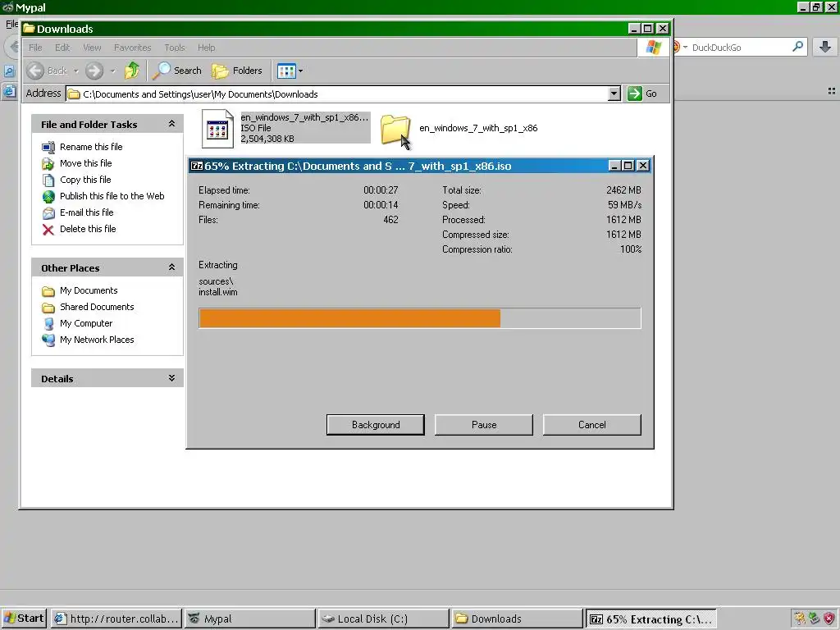The height and width of the screenshot is (630, 840).
Task: Open My Network Places link
Action: pyautogui.click(x=97, y=340)
